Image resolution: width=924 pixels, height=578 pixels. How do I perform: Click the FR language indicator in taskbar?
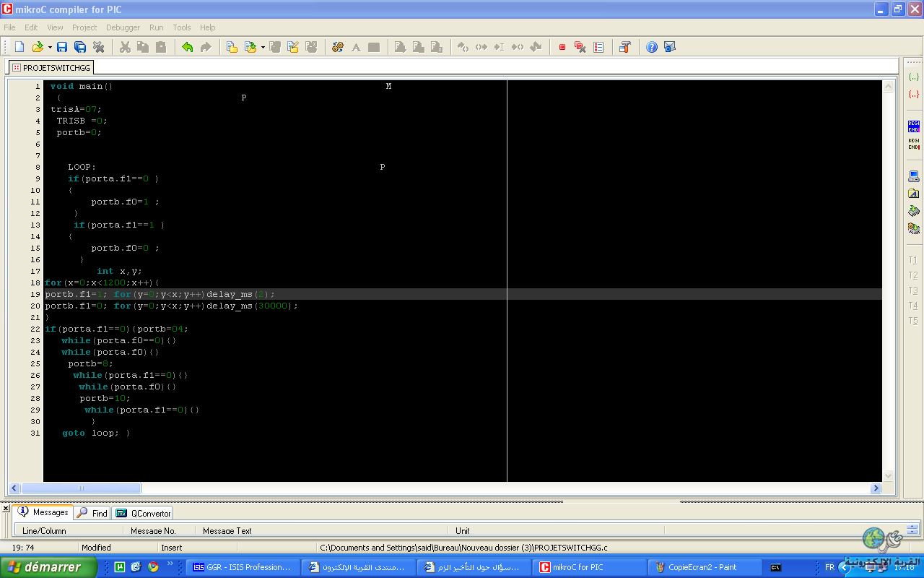[x=830, y=567]
